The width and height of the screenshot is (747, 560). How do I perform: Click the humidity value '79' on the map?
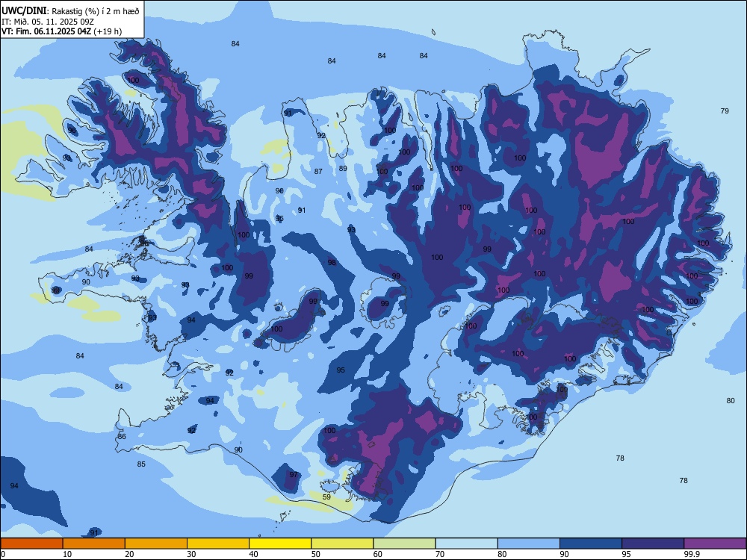(x=725, y=111)
